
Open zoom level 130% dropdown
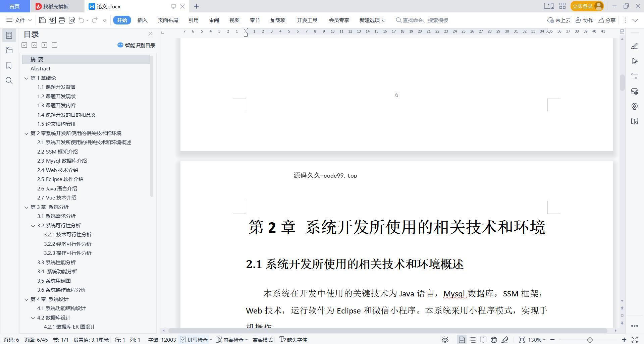537,340
